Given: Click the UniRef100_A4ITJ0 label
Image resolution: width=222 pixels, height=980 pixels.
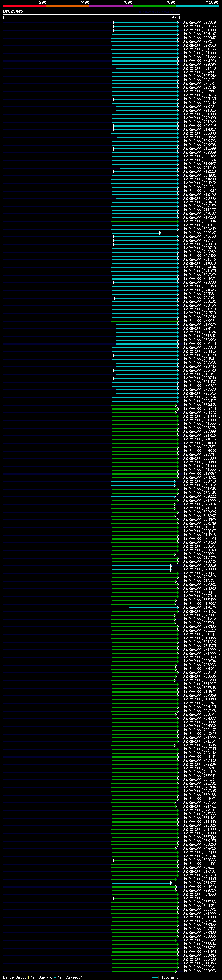Looking at the screenshot, I should pyautogui.click(x=199, y=508).
